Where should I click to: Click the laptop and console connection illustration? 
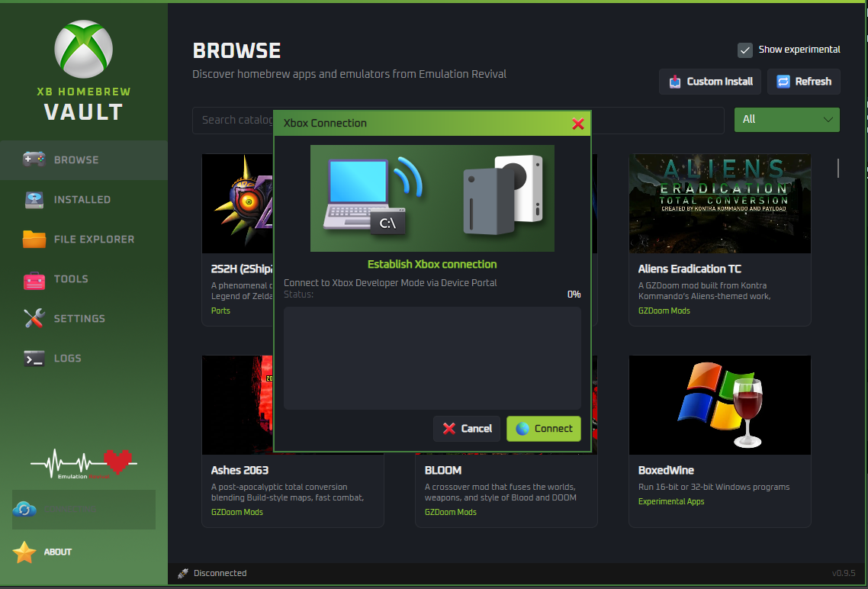(x=432, y=198)
